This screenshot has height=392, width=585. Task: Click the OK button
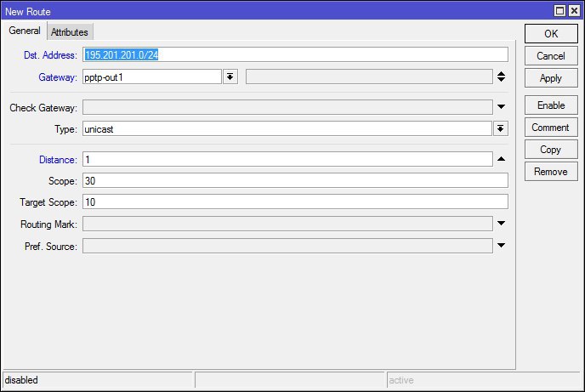click(551, 34)
